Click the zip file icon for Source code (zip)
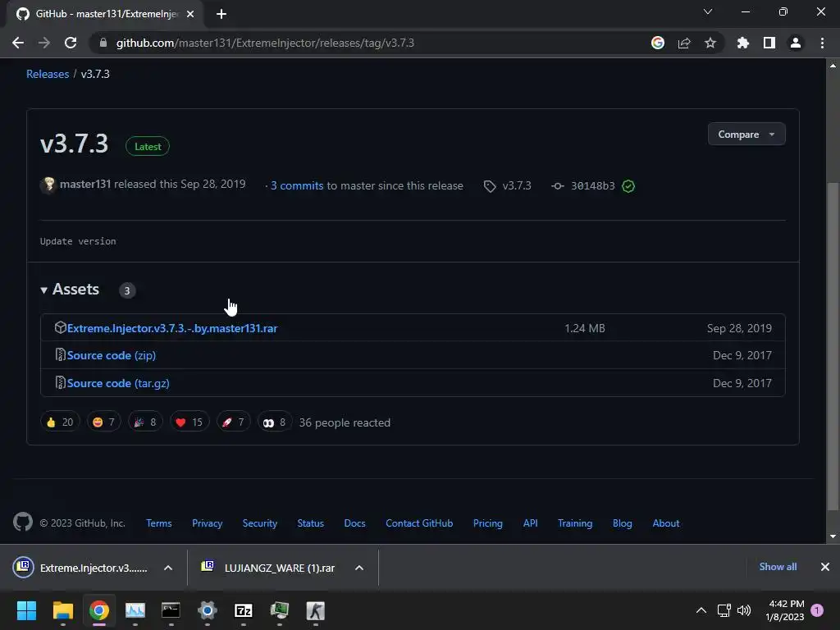The width and height of the screenshot is (840, 630). (x=61, y=354)
